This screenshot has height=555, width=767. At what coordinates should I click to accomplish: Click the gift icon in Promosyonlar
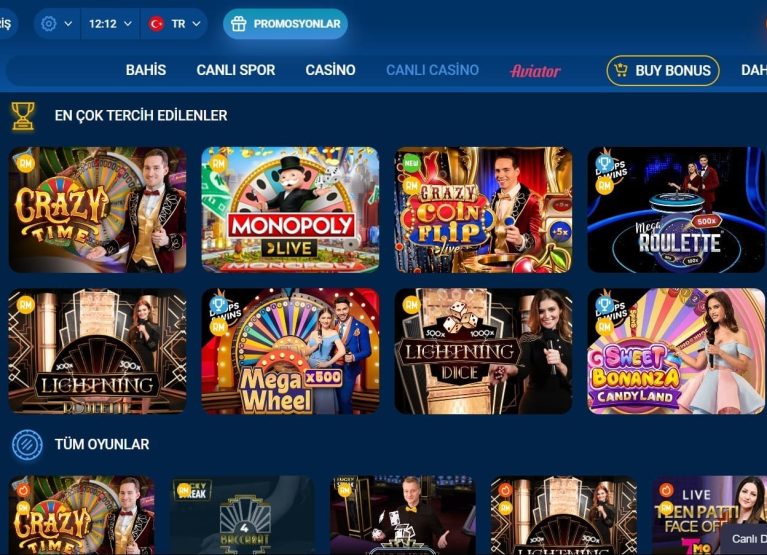[239, 23]
